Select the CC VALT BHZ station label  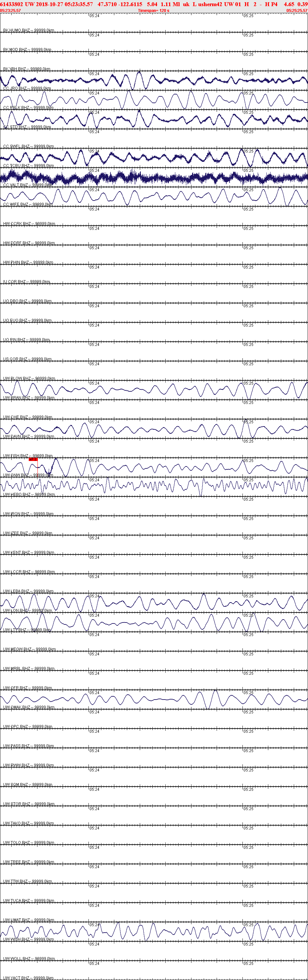(x=28, y=185)
